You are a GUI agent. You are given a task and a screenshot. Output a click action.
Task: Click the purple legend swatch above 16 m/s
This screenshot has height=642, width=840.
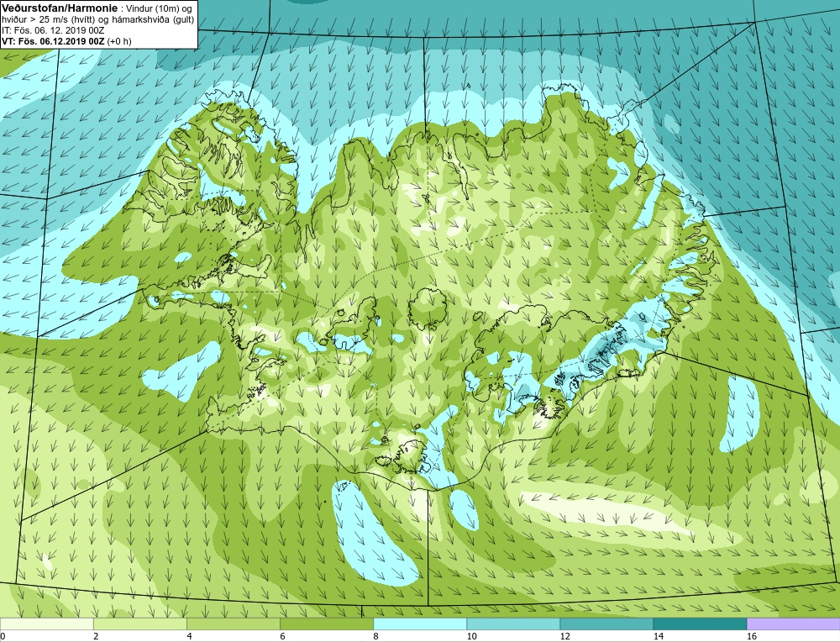click(794, 624)
